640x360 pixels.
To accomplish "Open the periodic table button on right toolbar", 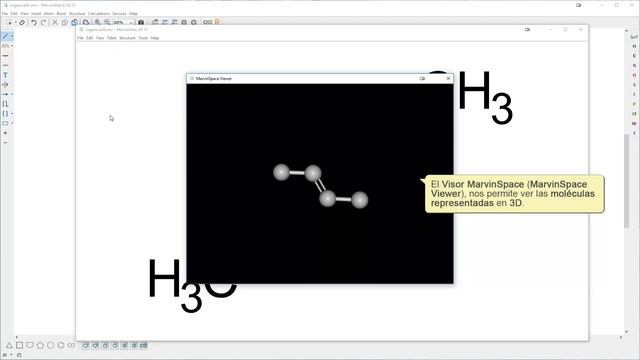I will (x=634, y=37).
